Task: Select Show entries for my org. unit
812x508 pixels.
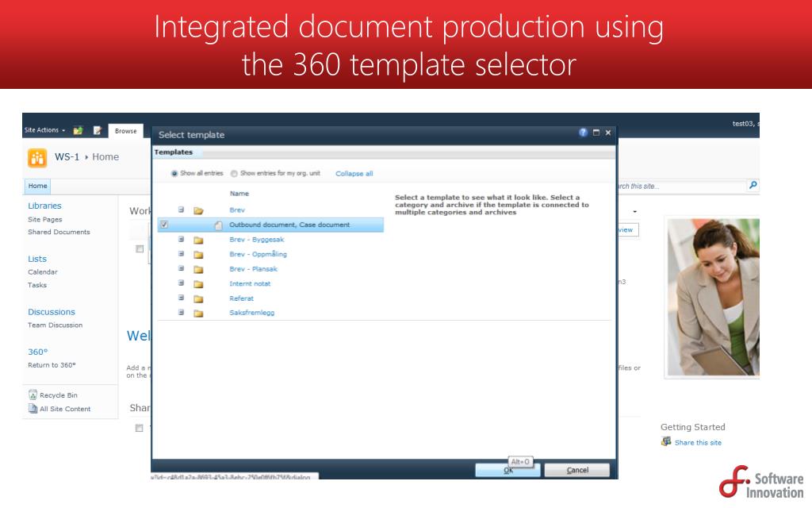Action: [234, 174]
